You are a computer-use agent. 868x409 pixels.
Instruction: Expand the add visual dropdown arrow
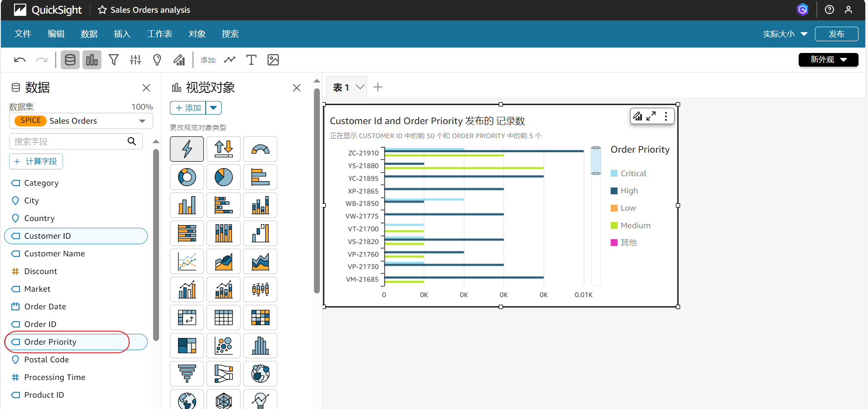213,108
